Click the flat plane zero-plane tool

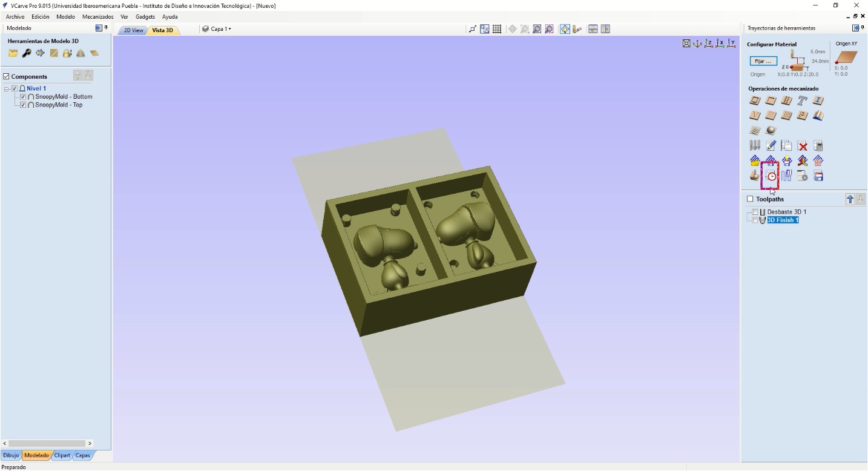click(x=94, y=53)
